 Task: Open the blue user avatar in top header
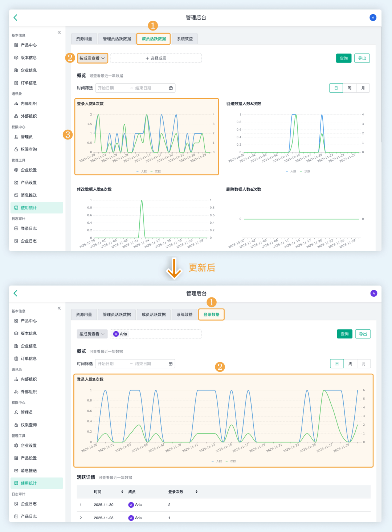click(373, 17)
